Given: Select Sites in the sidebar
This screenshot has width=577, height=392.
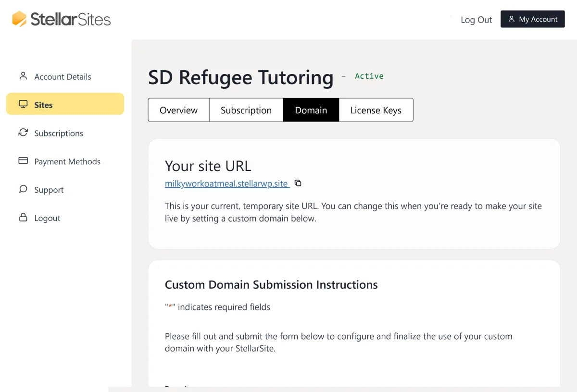Looking at the screenshot, I should [x=43, y=104].
